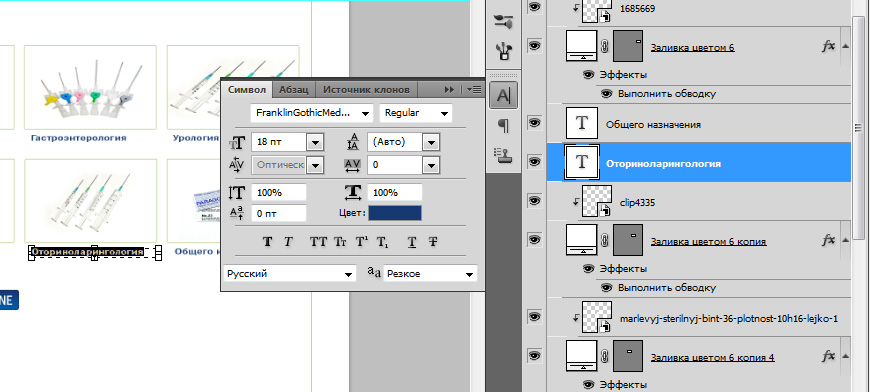
Task: Click T thumbnail of Оториноларингология layer
Action: click(581, 162)
